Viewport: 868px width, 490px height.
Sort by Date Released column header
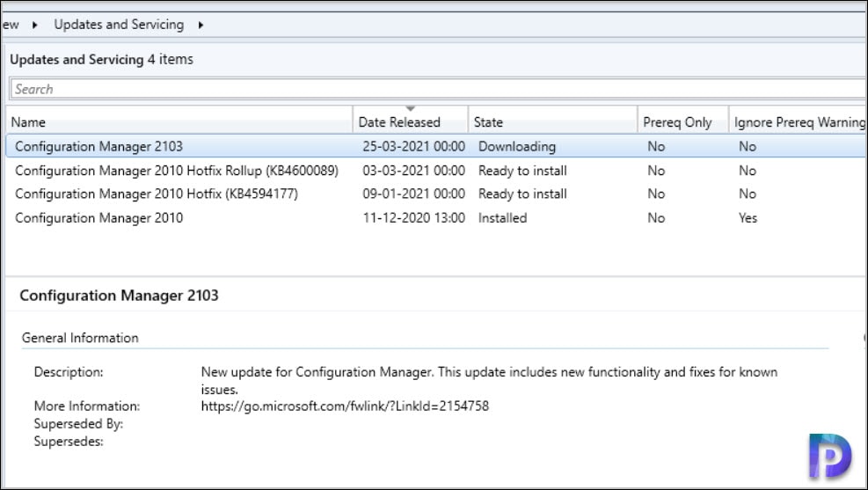click(x=410, y=121)
